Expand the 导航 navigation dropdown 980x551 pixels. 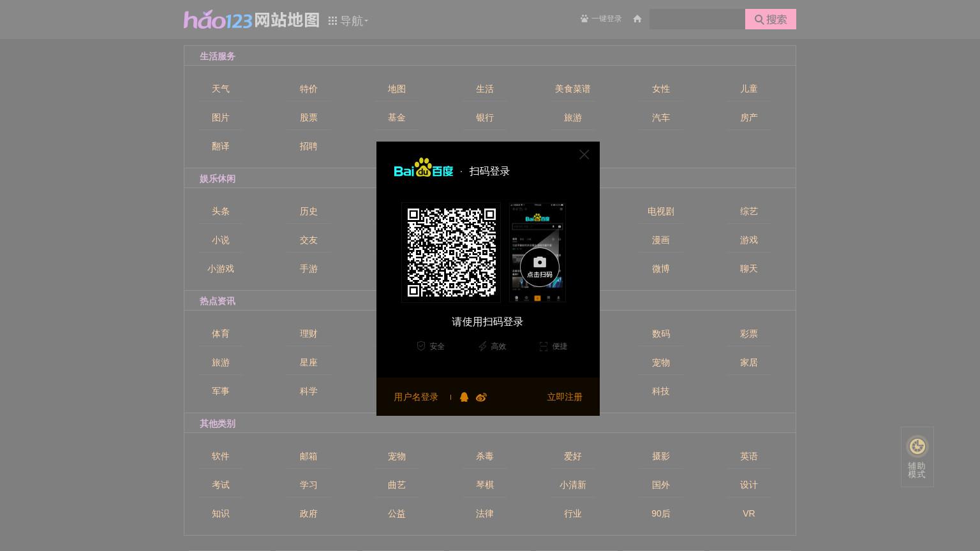[348, 21]
